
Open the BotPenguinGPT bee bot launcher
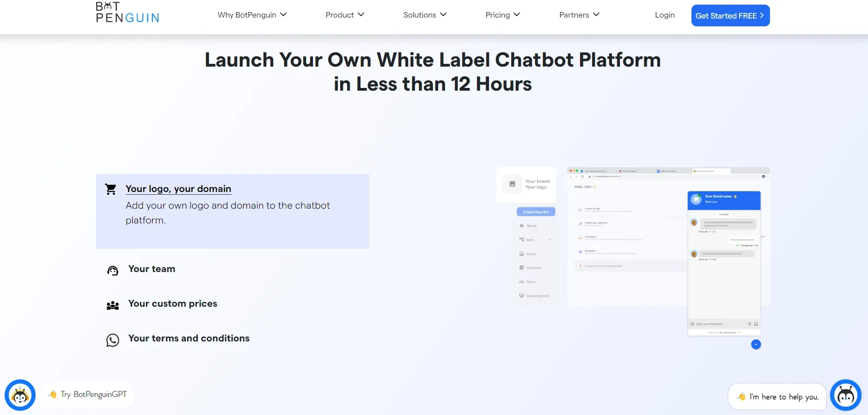(x=20, y=395)
